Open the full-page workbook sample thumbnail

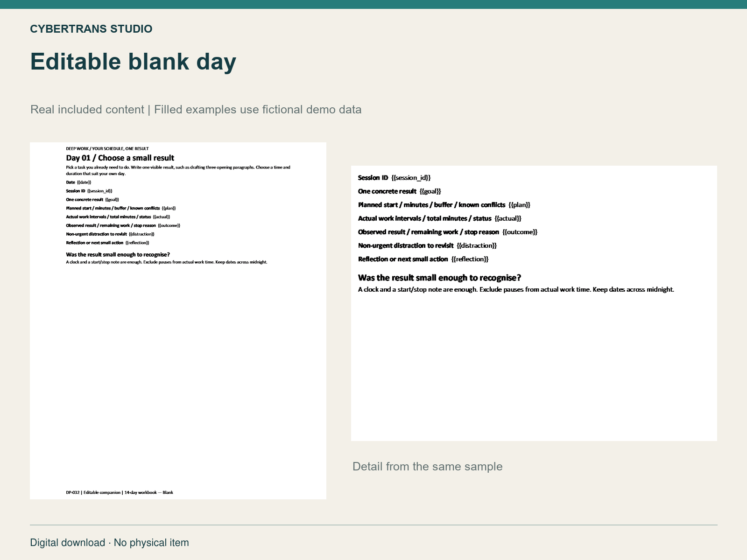coord(178,321)
